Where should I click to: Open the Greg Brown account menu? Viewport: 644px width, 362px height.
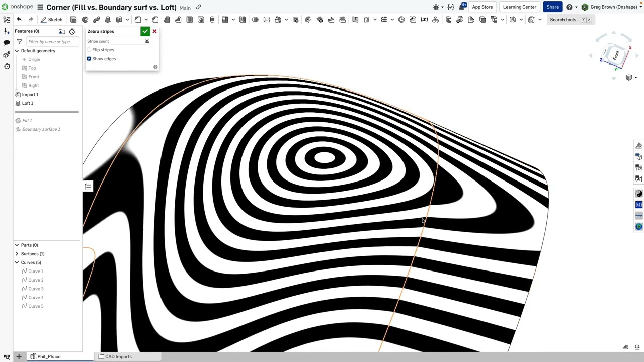(x=612, y=7)
